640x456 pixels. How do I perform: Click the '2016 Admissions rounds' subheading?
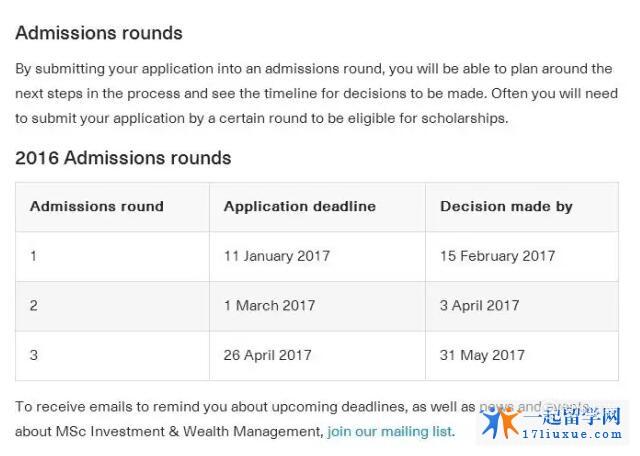click(x=123, y=158)
